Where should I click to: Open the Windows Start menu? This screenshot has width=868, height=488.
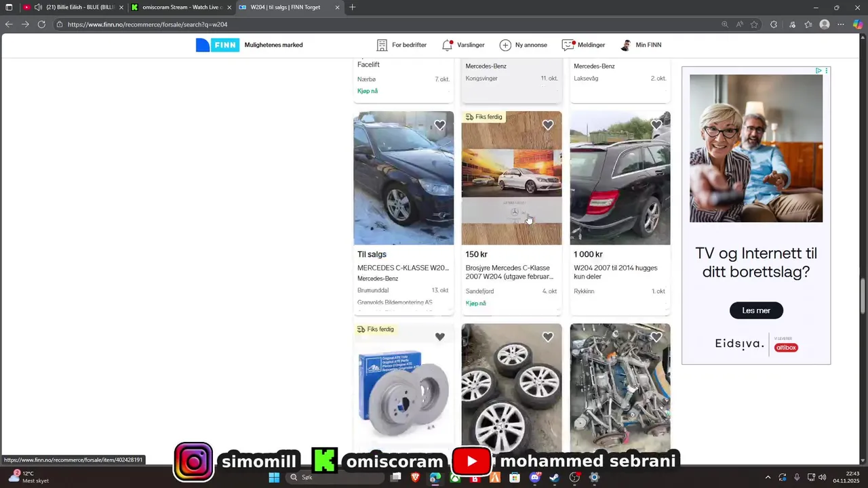pos(274,477)
